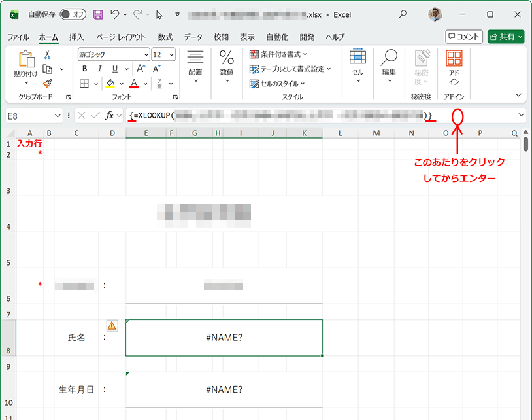Click the Save floppy disk icon
The width and height of the screenshot is (532, 420).
point(98,14)
